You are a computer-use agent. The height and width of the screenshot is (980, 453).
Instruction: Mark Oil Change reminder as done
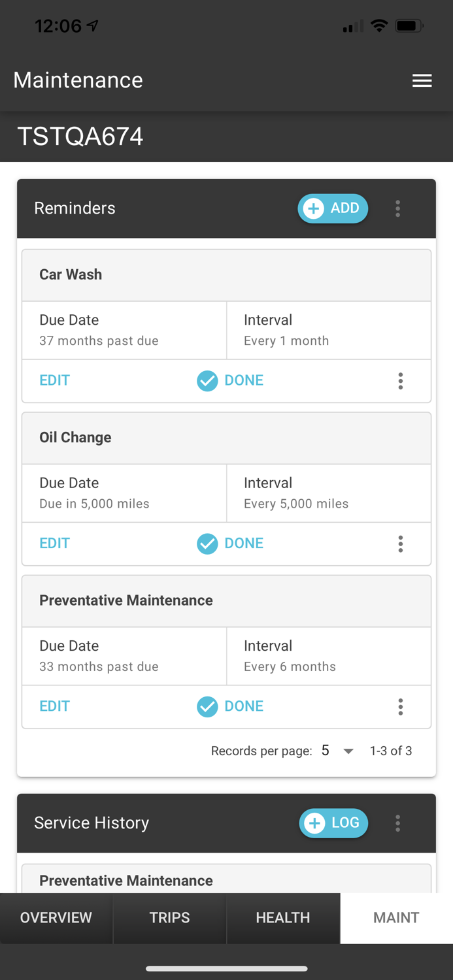point(231,544)
